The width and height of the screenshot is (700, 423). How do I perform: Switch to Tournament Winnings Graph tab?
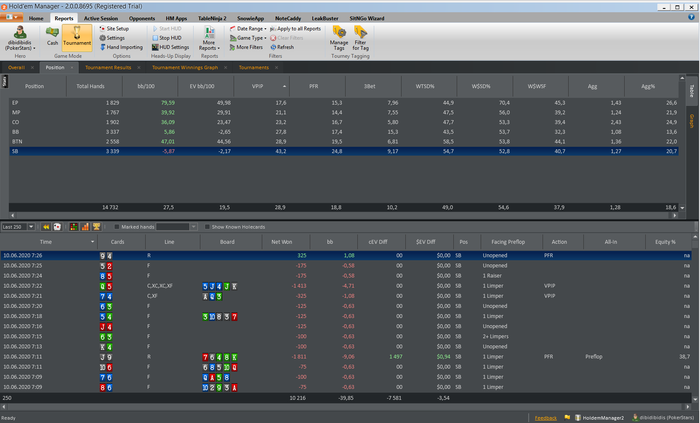(x=185, y=67)
